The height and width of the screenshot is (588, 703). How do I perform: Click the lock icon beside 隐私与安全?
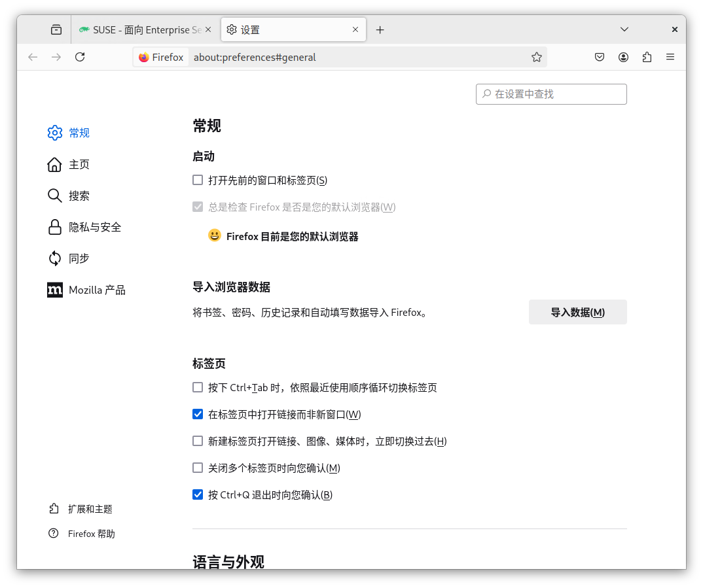pos(55,227)
